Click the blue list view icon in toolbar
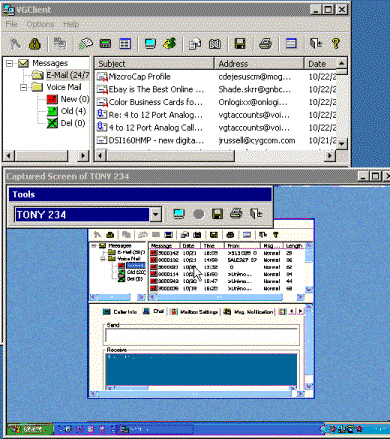This screenshot has height=439, width=390. pyautogui.click(x=291, y=44)
